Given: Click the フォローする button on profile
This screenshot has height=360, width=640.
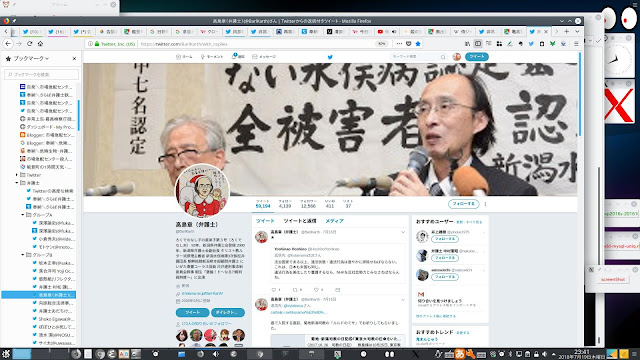Looking at the screenshot, I should point(463,203).
